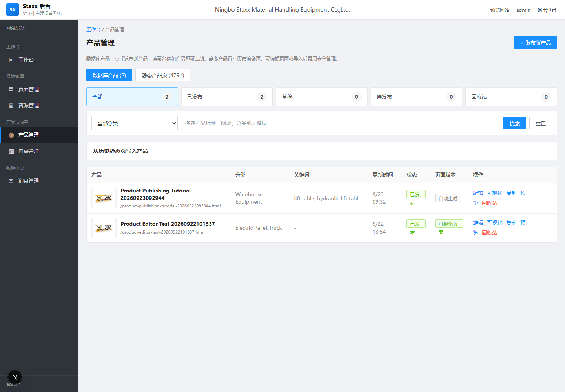The width and height of the screenshot is (565, 392).
Task: Click the 自动生成 page version badge
Action: tap(448, 198)
